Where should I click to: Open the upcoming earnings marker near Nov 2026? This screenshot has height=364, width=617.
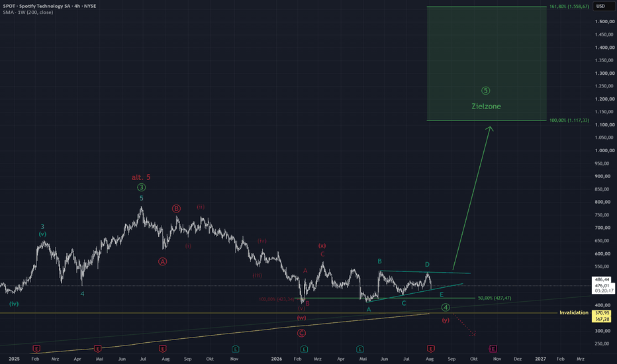[x=493, y=349]
